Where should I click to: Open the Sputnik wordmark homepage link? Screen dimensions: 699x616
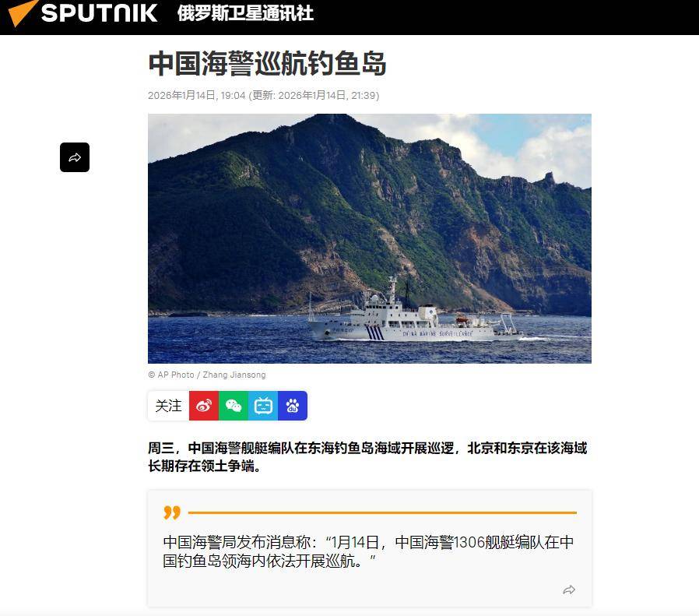click(x=99, y=13)
